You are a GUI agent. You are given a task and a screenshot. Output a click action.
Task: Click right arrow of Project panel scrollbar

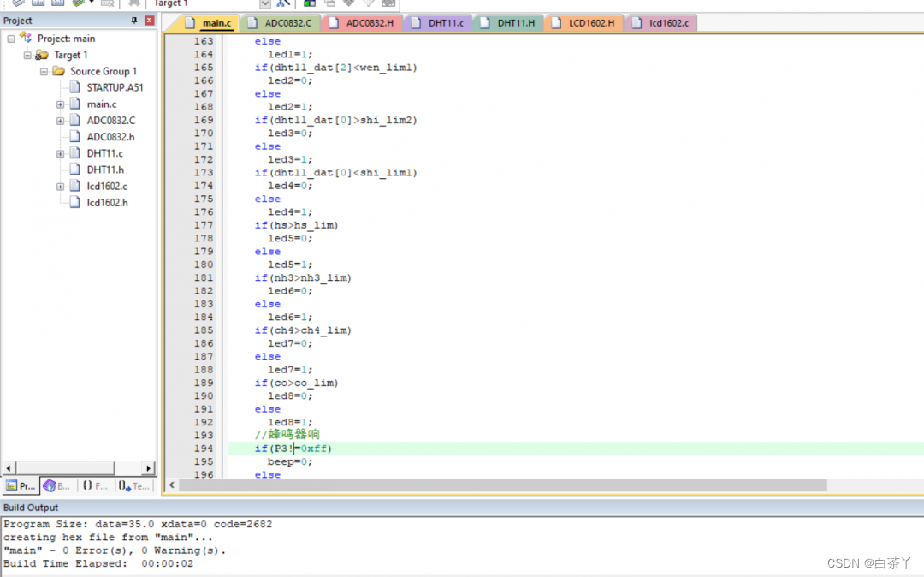149,468
